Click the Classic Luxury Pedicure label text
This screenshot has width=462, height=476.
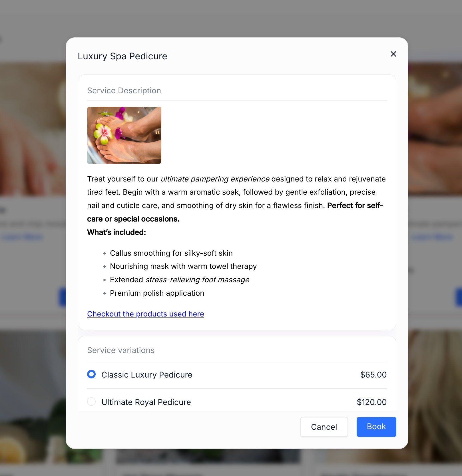(147, 375)
